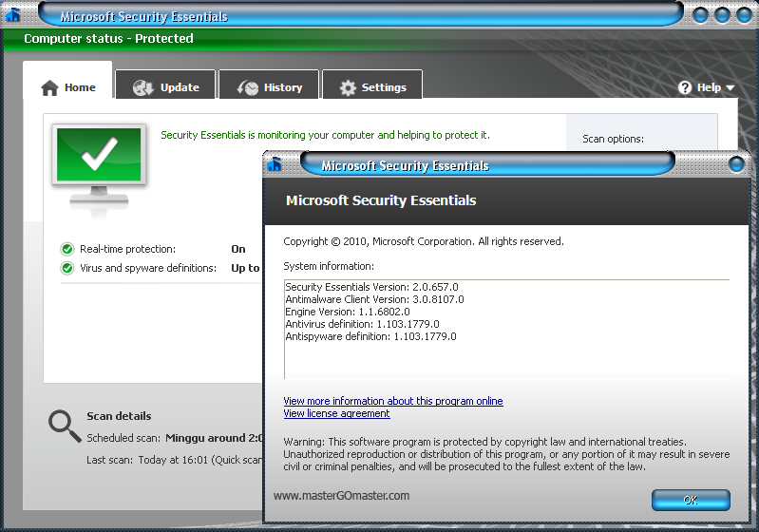Click the Copyright 2010 Microsoft Corporation text

424,241
